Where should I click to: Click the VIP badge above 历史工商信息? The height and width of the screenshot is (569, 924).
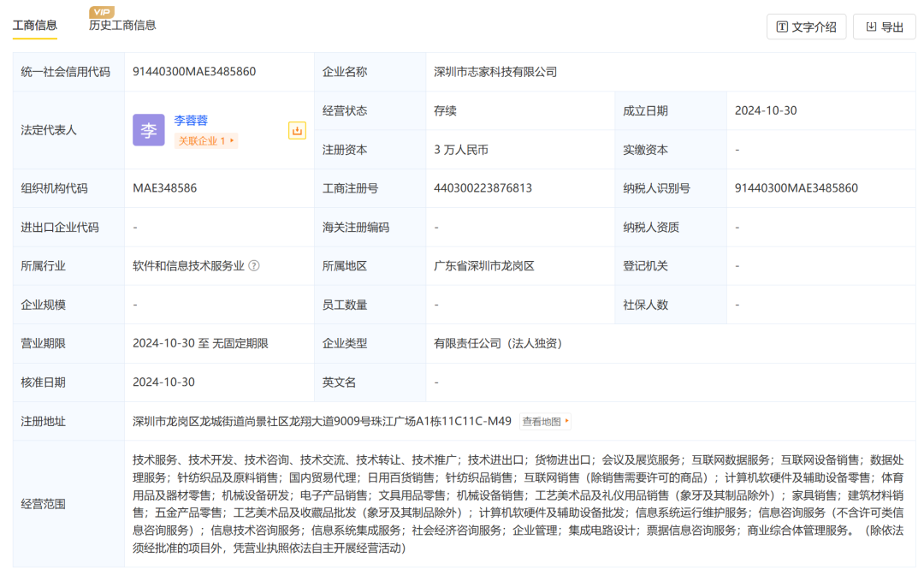(101, 12)
